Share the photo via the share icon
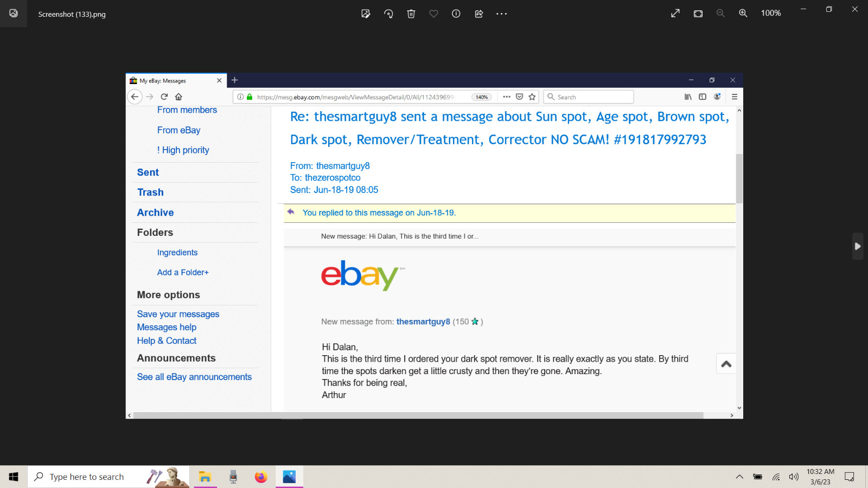 [479, 14]
